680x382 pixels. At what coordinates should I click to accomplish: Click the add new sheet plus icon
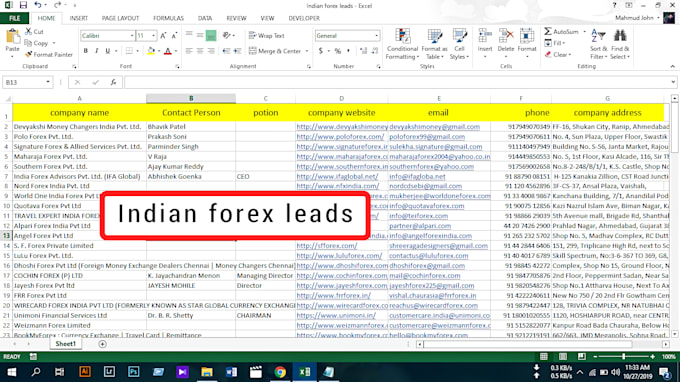pyautogui.click(x=102, y=344)
